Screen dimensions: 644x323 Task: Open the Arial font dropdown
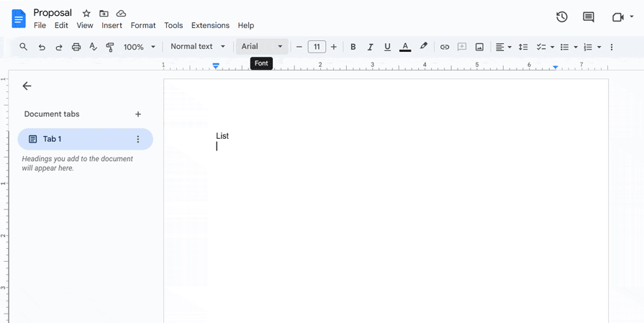(x=262, y=47)
